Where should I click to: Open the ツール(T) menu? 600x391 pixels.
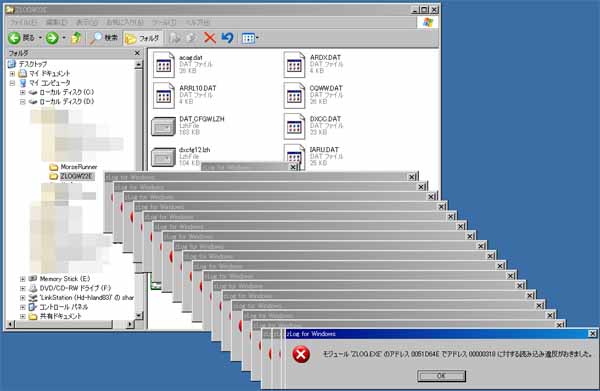coord(164,23)
